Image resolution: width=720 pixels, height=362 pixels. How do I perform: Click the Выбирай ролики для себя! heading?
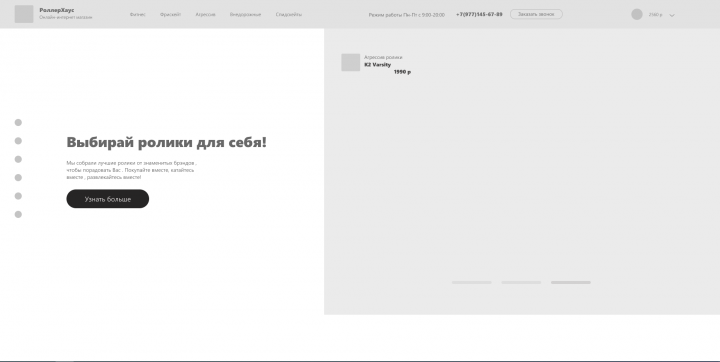166,142
